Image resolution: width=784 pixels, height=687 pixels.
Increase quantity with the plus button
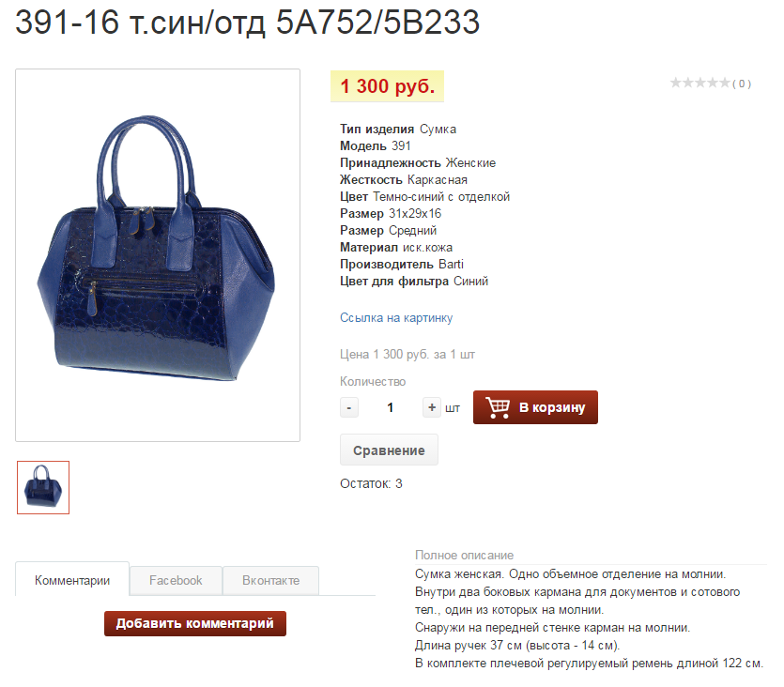[432, 407]
